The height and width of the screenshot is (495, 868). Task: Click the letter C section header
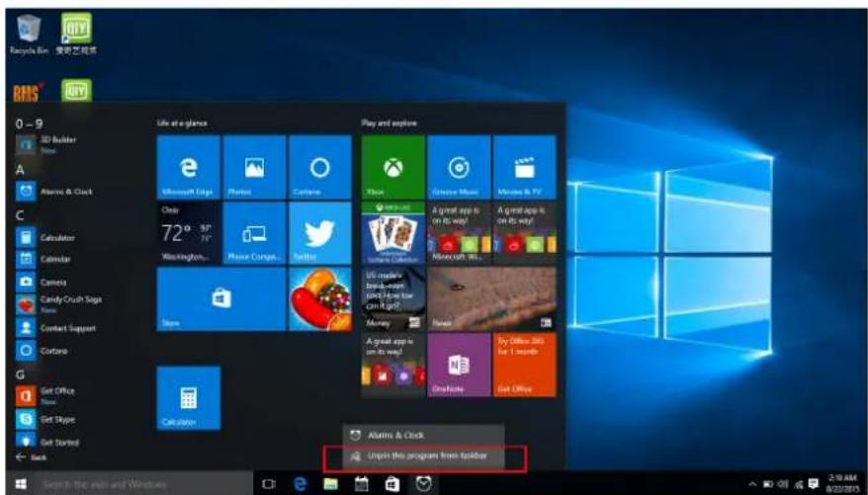[x=20, y=215]
